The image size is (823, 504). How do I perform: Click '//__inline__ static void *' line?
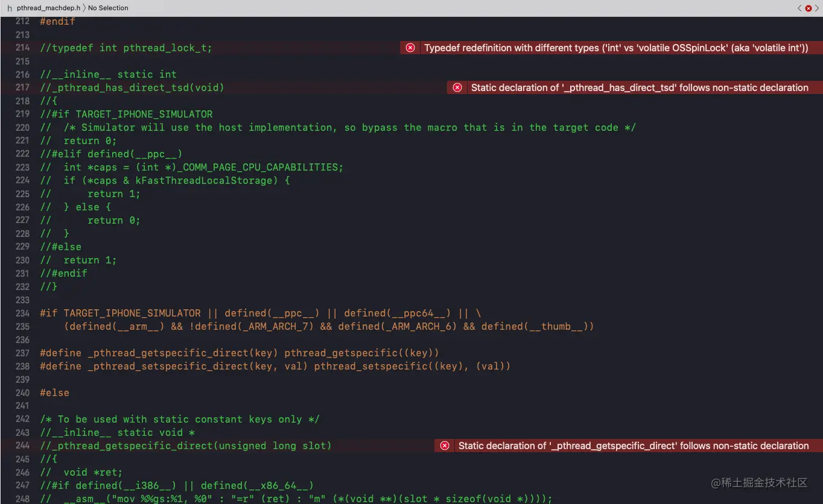tap(117, 432)
